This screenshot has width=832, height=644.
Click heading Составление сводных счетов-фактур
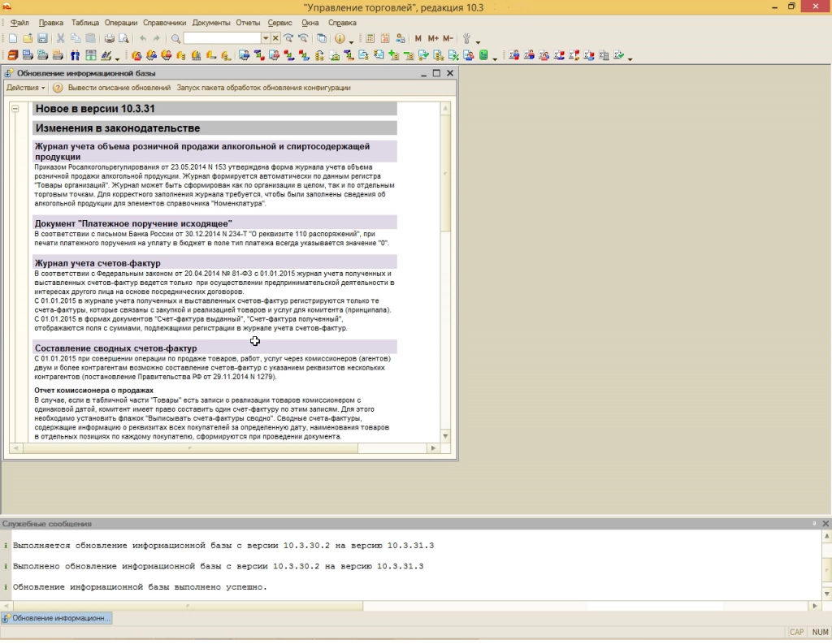[115, 348]
